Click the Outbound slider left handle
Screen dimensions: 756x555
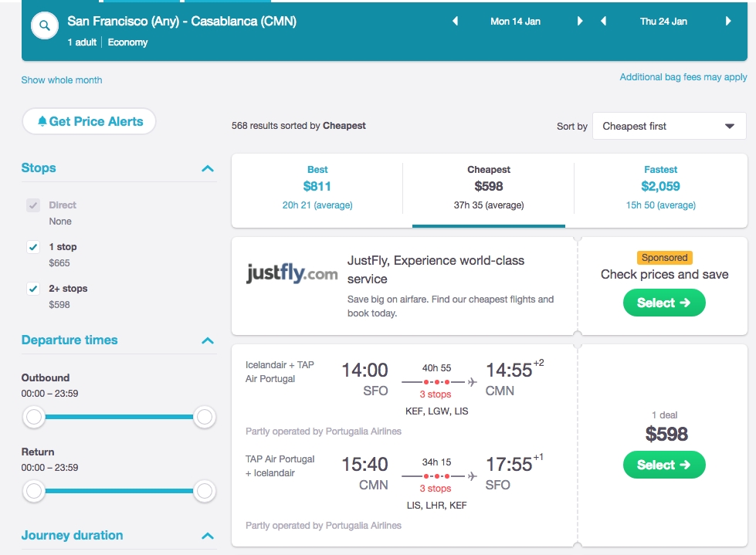(34, 417)
